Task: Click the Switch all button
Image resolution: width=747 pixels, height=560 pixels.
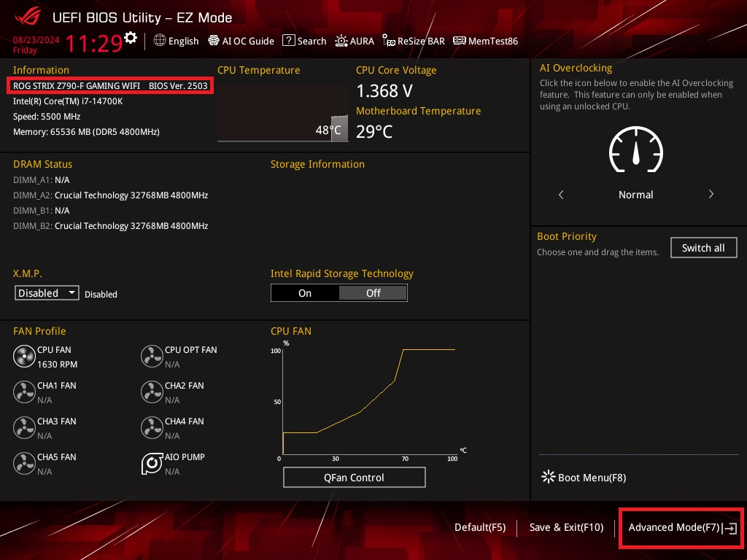Action: tap(704, 248)
